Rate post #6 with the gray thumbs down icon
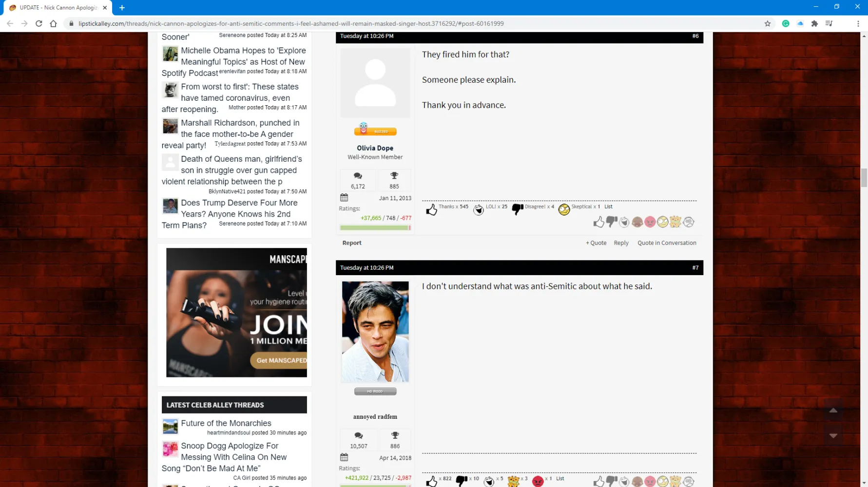This screenshot has height=487, width=868. tap(612, 222)
